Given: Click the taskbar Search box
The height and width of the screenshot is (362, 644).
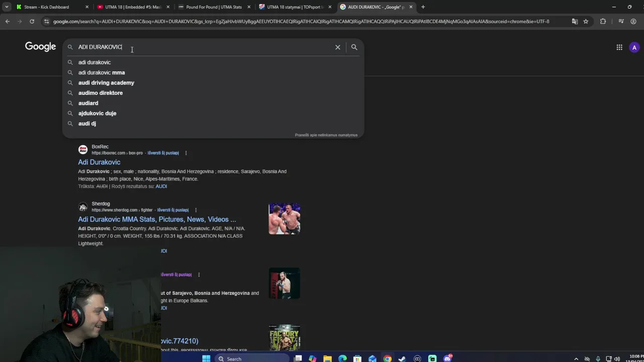Looking at the screenshot, I should pos(252,358).
